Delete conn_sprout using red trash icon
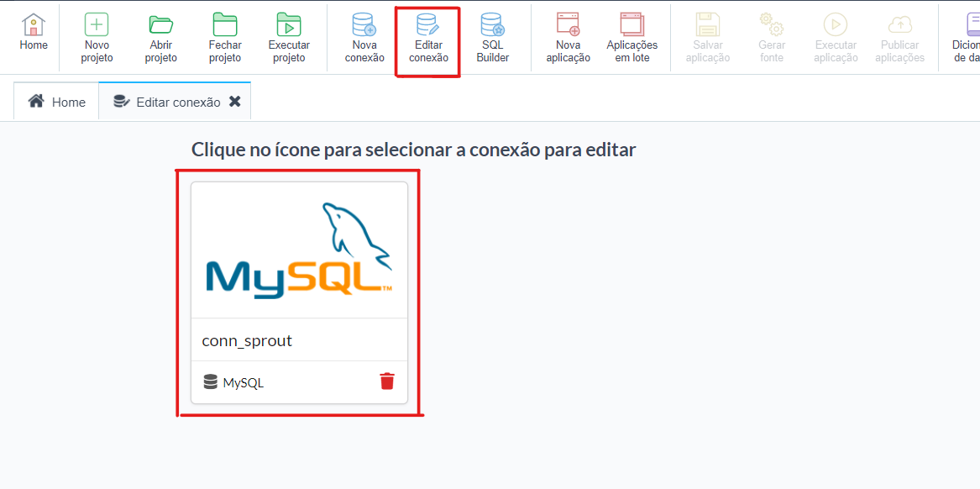 point(386,381)
